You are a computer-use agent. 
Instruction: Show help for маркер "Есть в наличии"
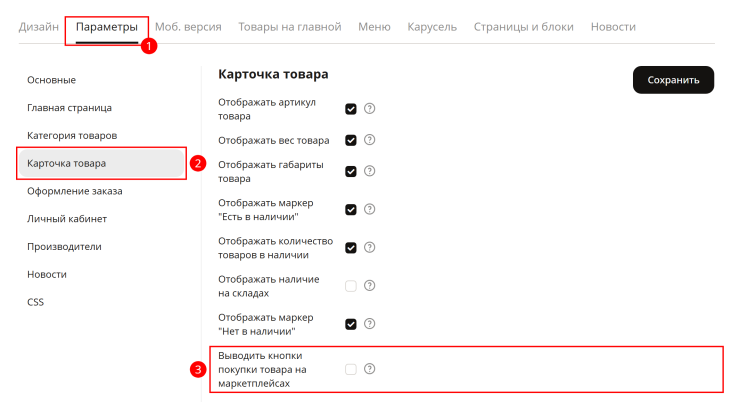tap(370, 209)
